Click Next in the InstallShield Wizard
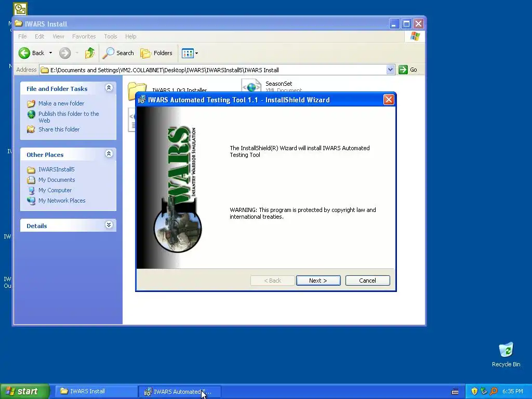The width and height of the screenshot is (532, 399). pyautogui.click(x=318, y=281)
